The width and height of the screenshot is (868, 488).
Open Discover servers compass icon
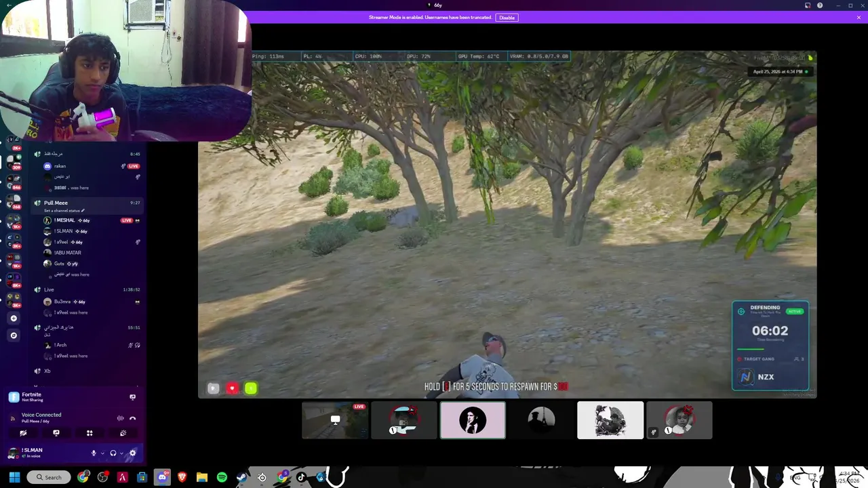tap(14, 335)
